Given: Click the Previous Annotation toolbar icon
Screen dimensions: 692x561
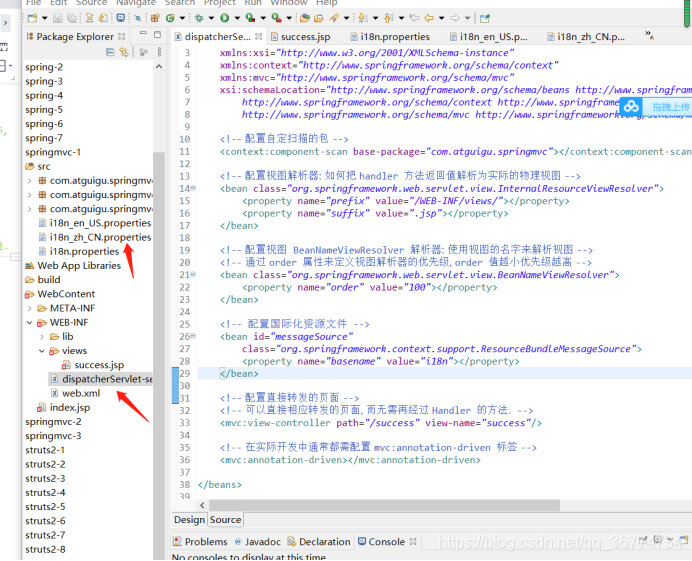Looking at the screenshot, I should click(x=389, y=18).
